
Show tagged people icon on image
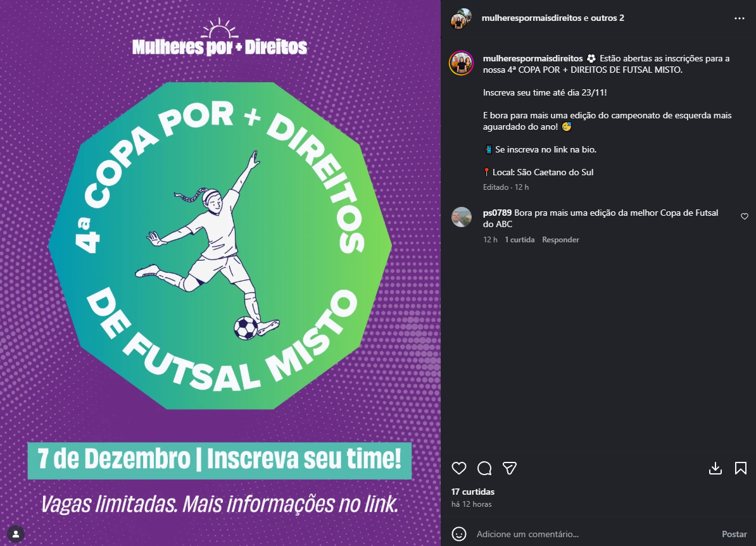[x=16, y=534]
